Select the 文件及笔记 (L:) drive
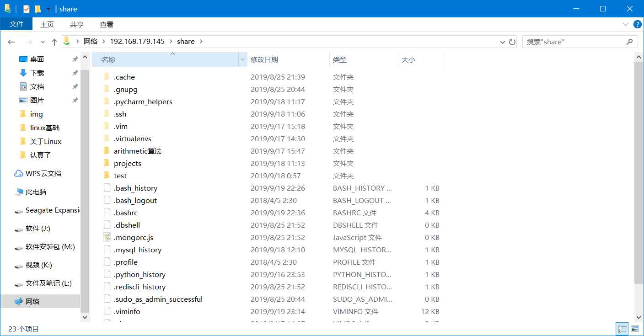This screenshot has height=336, width=644. [48, 283]
